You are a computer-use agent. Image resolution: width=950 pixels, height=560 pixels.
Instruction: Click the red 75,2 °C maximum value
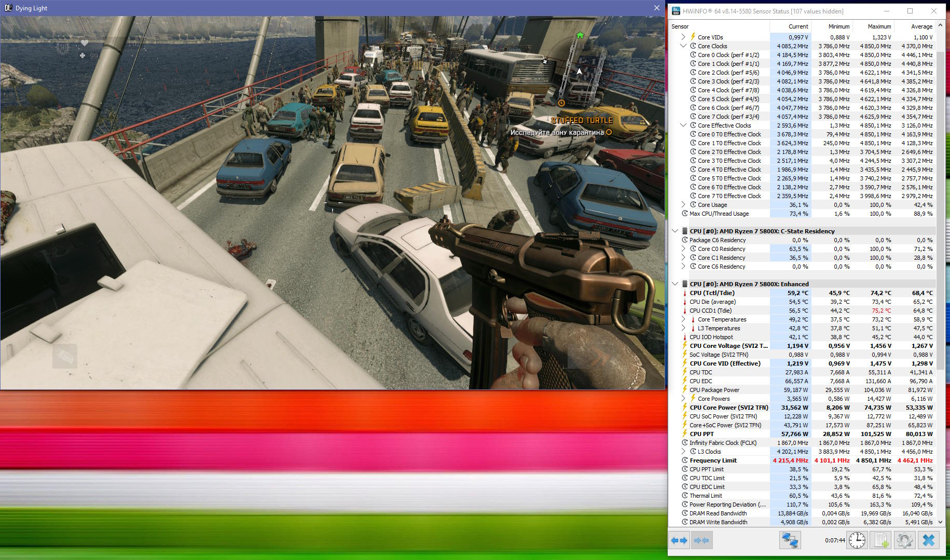coord(882,311)
